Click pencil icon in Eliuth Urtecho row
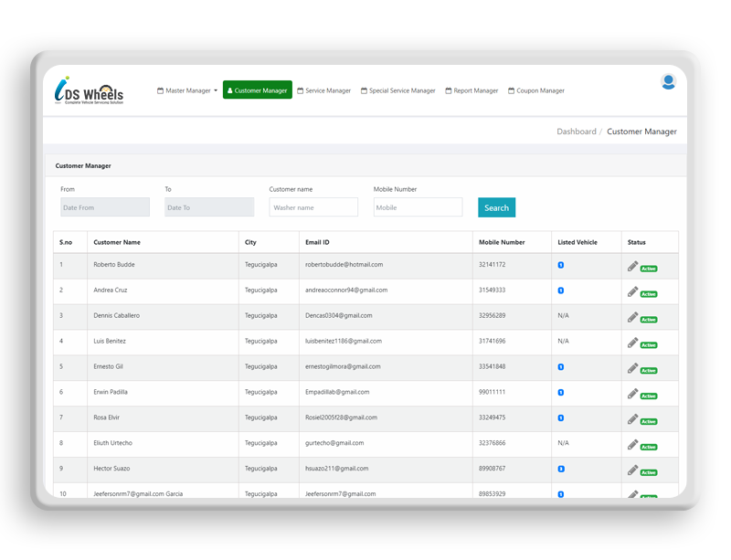Screen dimensions: 731x560 point(632,445)
